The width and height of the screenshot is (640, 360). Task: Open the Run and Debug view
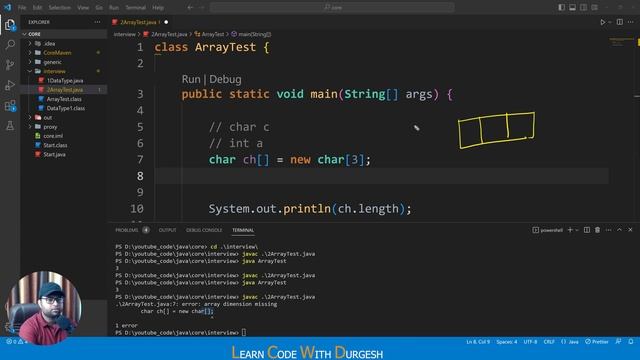pyautogui.click(x=10, y=85)
